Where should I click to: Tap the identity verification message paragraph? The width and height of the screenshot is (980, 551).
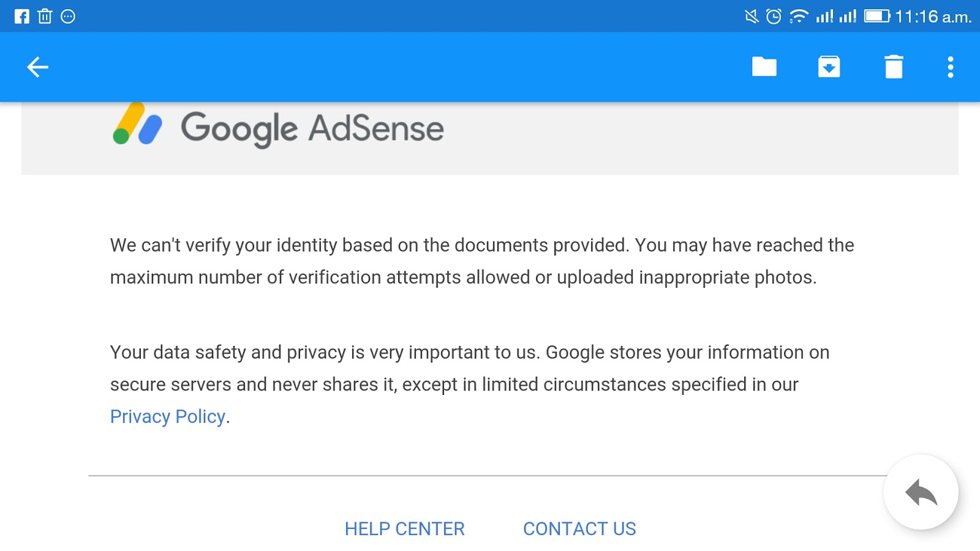click(x=482, y=261)
